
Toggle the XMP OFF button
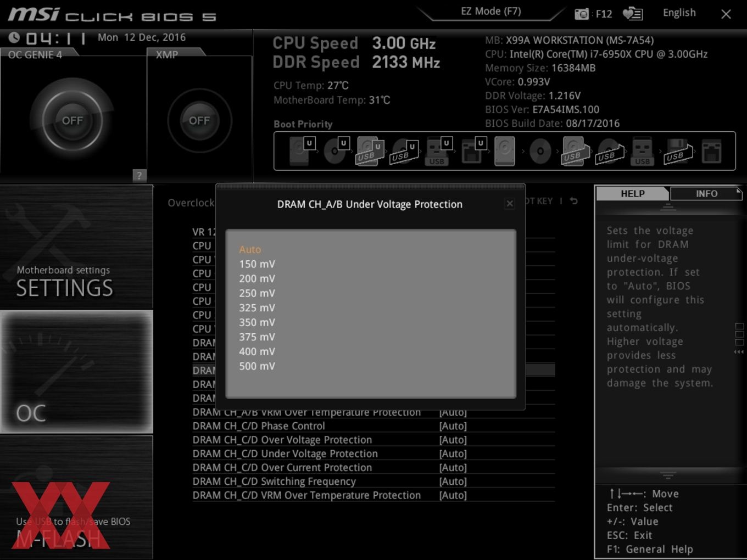199,120
